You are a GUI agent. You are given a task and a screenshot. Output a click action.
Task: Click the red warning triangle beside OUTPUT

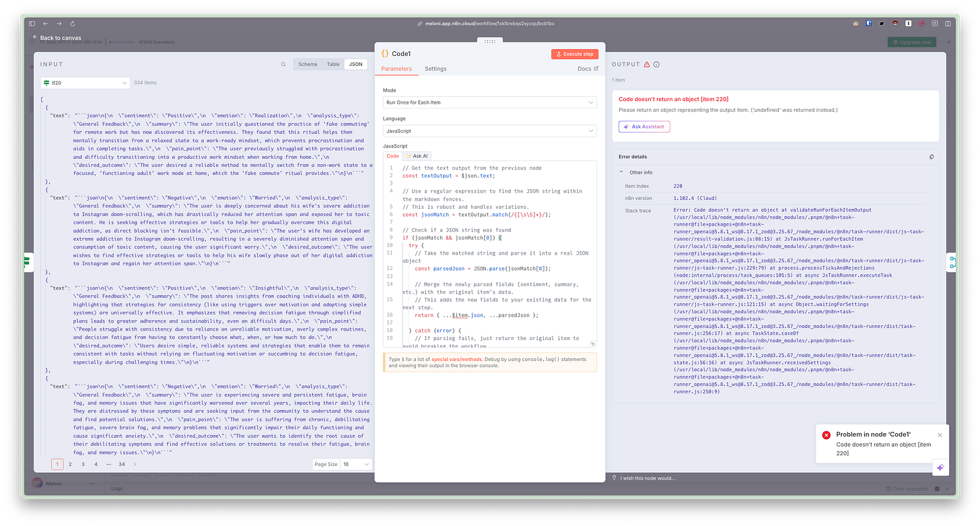647,65
